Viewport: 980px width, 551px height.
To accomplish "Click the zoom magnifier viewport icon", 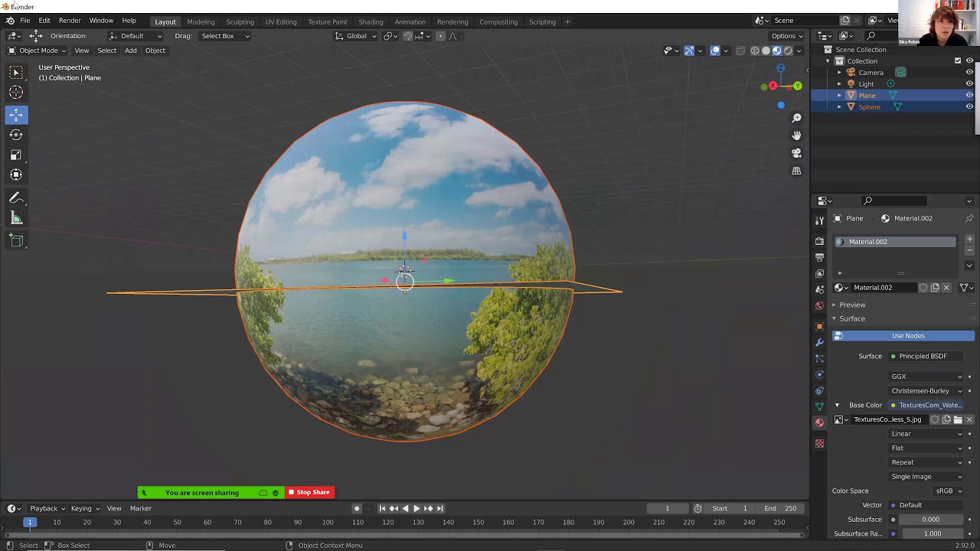I will tap(796, 118).
